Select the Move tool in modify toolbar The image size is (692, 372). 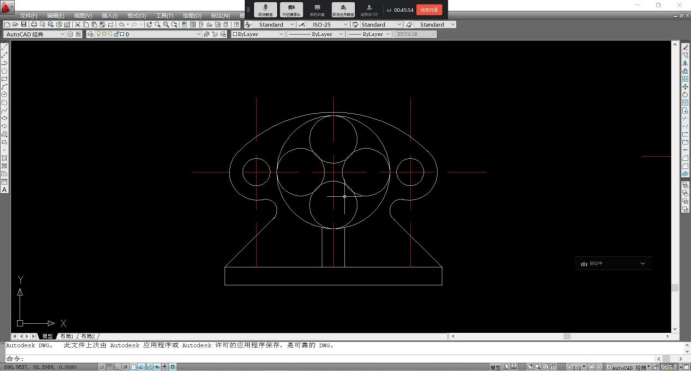coord(685,86)
